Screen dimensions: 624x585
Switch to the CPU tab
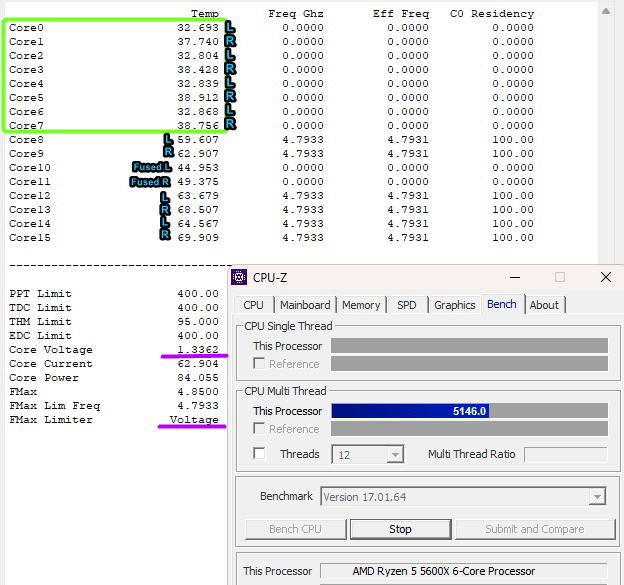pyautogui.click(x=254, y=305)
